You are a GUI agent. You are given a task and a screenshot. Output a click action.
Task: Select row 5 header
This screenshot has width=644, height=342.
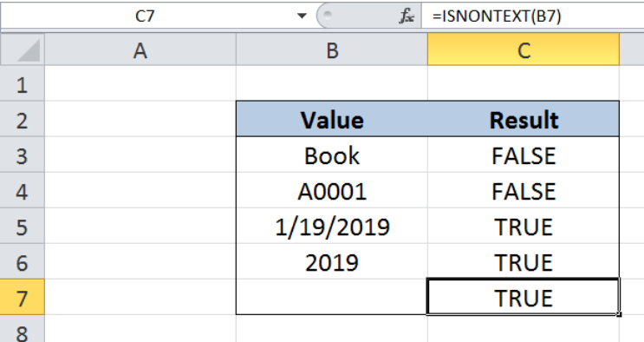pyautogui.click(x=23, y=226)
